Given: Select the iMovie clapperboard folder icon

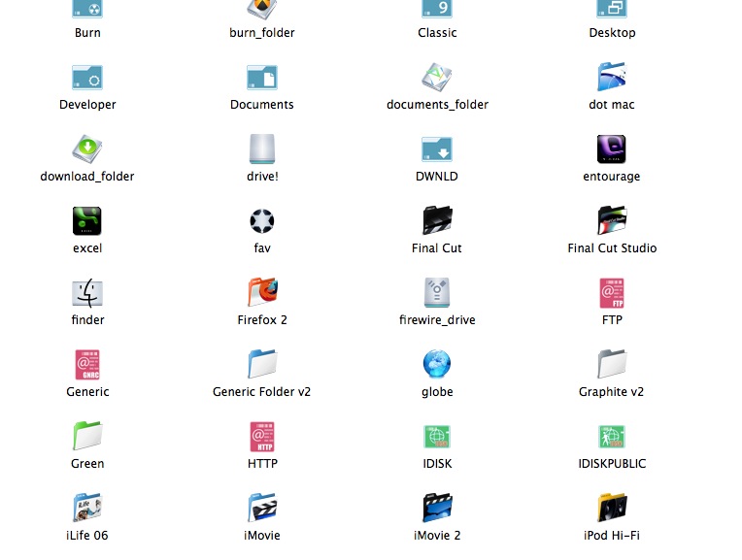Looking at the screenshot, I should [x=262, y=508].
